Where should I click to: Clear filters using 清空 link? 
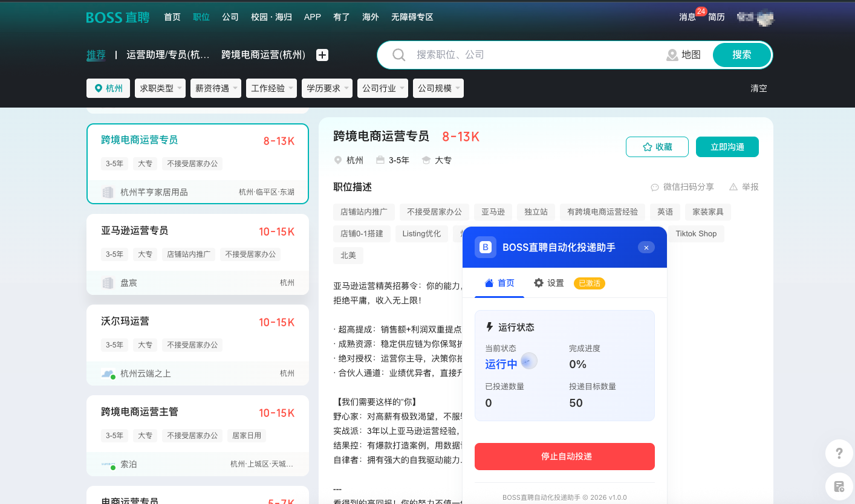point(758,88)
